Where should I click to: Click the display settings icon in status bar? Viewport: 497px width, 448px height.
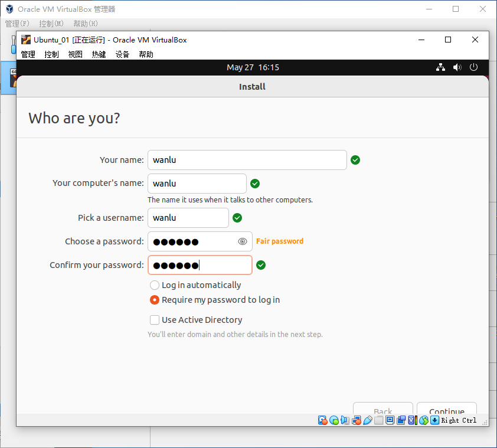(390, 420)
